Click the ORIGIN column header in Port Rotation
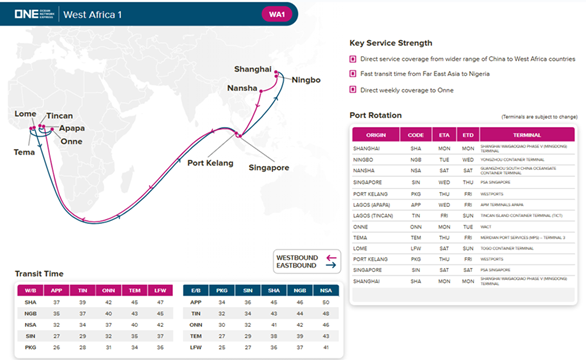Image resolution: width=586 pixels, height=360 pixels. [x=376, y=135]
